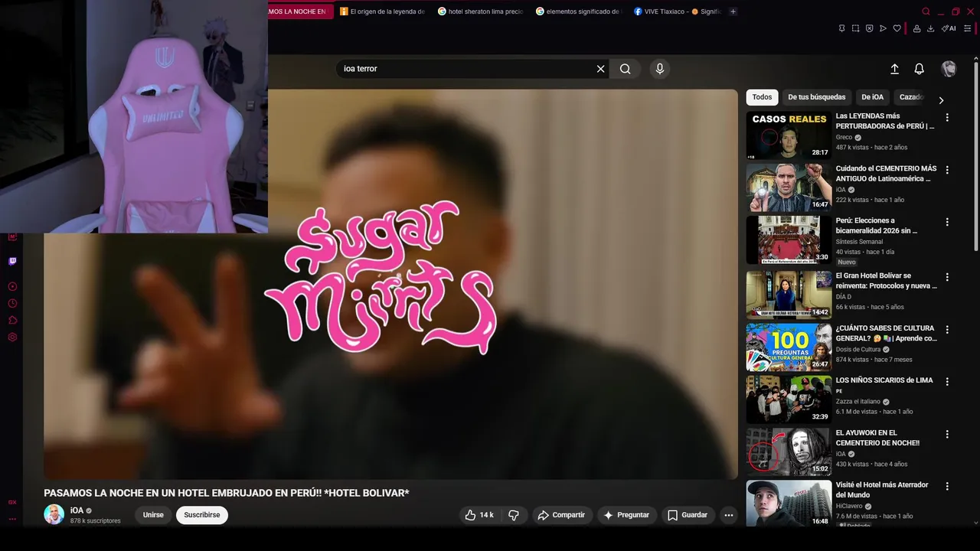Click YouTube search magnifier button

point(626,69)
